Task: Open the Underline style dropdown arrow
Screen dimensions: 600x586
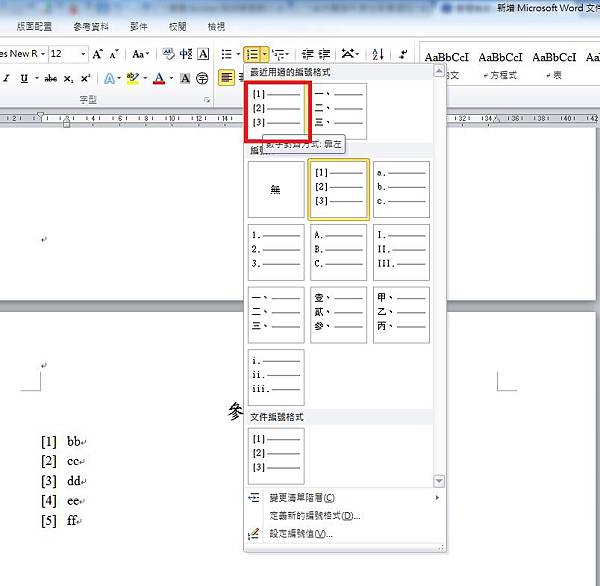Action: (37, 78)
